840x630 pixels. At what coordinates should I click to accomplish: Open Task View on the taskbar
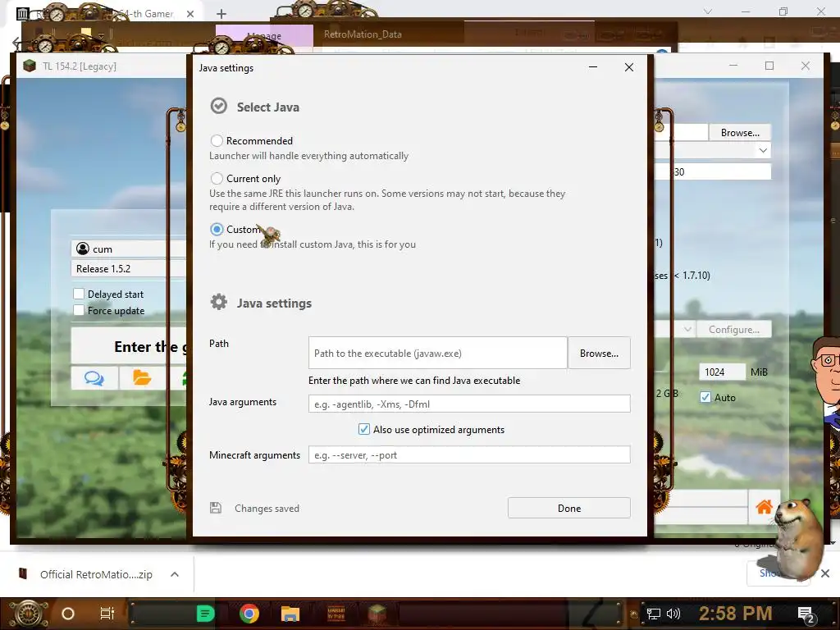(x=107, y=614)
